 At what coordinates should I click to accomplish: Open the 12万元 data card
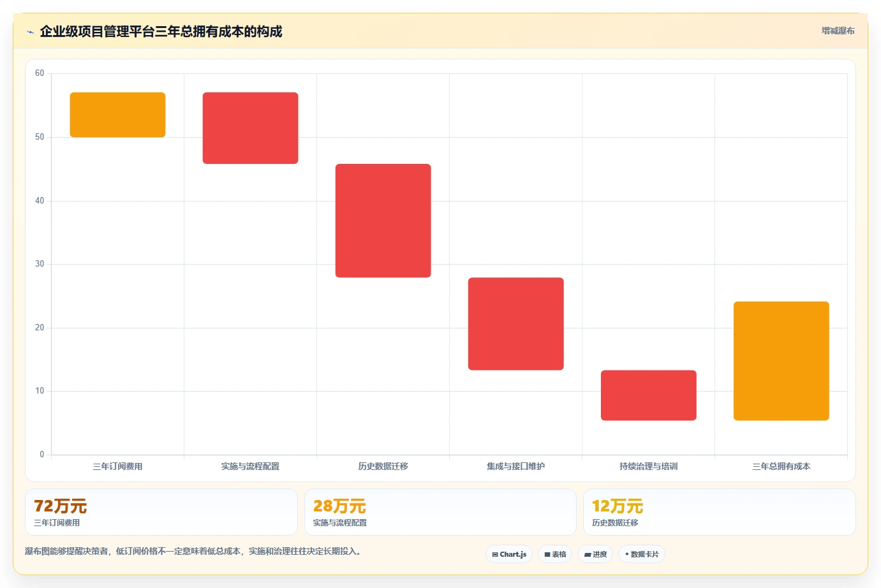720,512
